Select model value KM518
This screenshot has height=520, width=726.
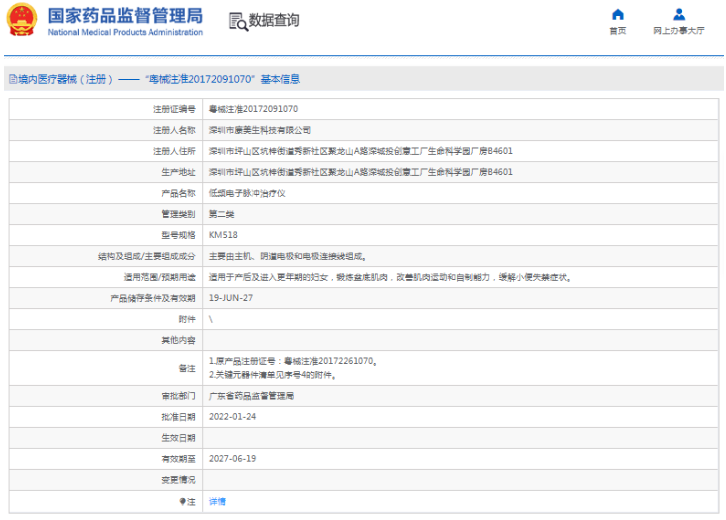(x=223, y=235)
